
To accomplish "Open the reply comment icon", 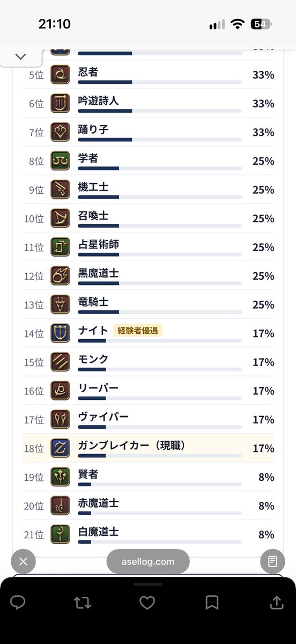I will [18, 603].
